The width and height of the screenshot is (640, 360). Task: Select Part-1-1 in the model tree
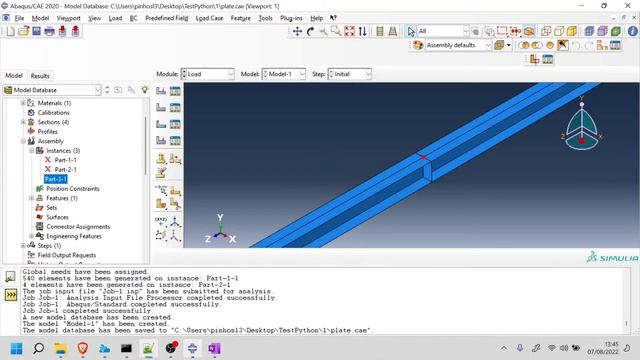(65, 160)
